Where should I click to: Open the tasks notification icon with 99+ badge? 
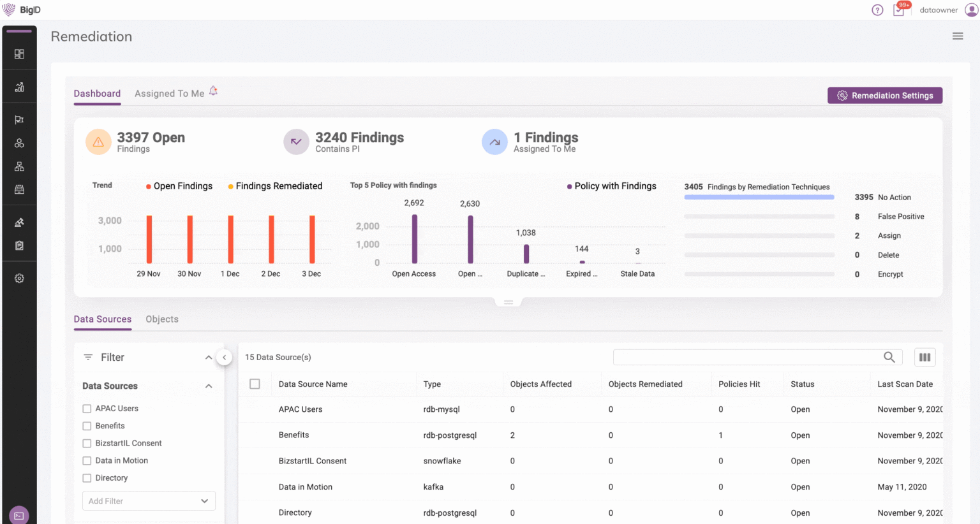coord(899,10)
